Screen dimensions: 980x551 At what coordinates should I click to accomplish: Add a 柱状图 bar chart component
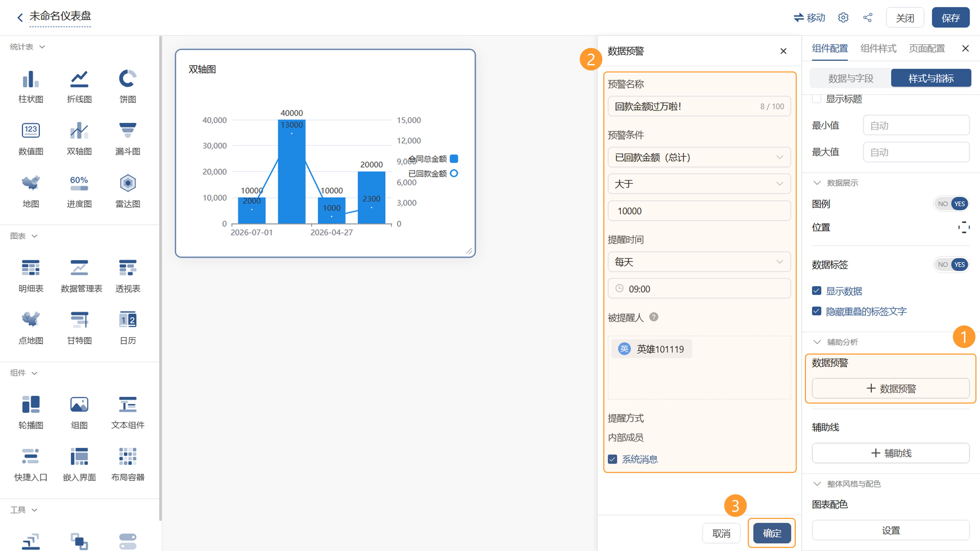(x=31, y=87)
